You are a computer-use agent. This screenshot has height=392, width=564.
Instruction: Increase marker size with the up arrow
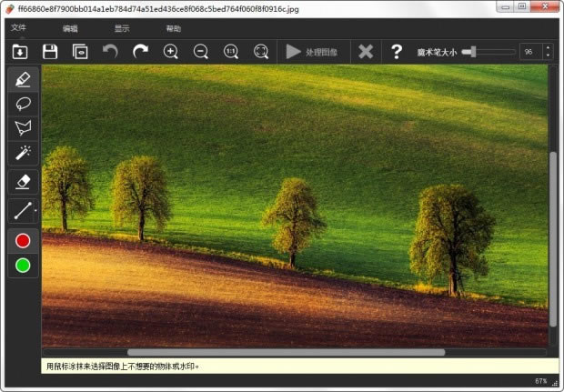pyautogui.click(x=548, y=48)
